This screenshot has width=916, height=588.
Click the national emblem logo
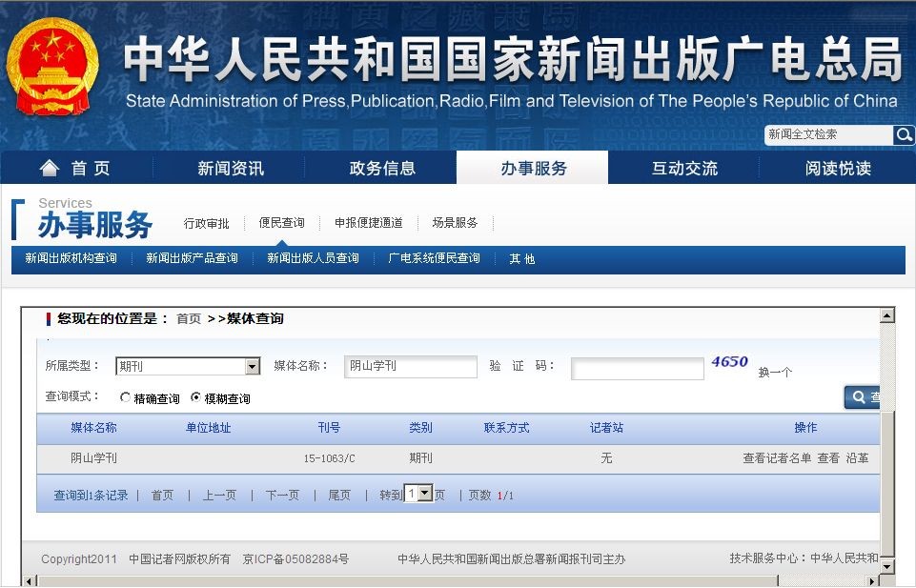point(52,67)
